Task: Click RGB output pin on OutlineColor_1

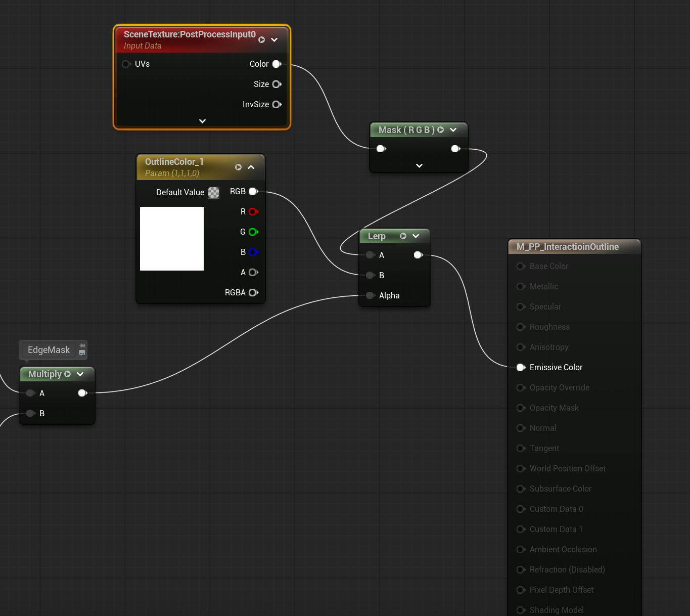Action: (x=253, y=191)
